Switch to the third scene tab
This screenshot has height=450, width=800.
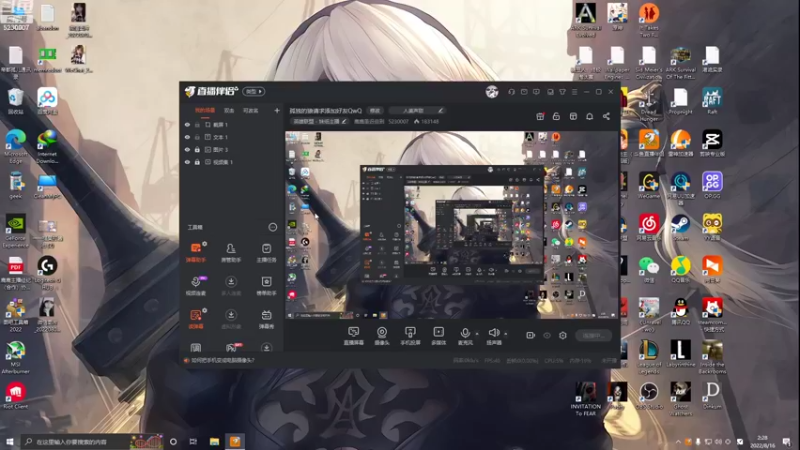point(251,111)
